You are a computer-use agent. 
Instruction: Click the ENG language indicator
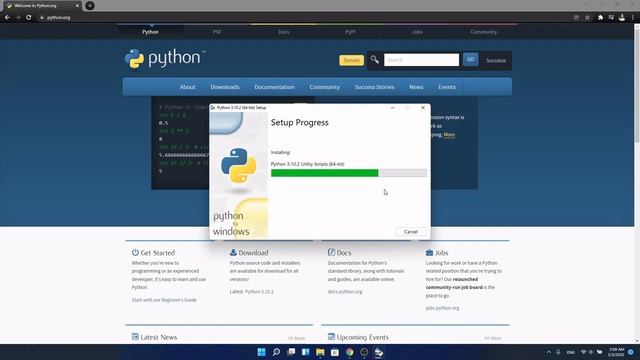571,352
